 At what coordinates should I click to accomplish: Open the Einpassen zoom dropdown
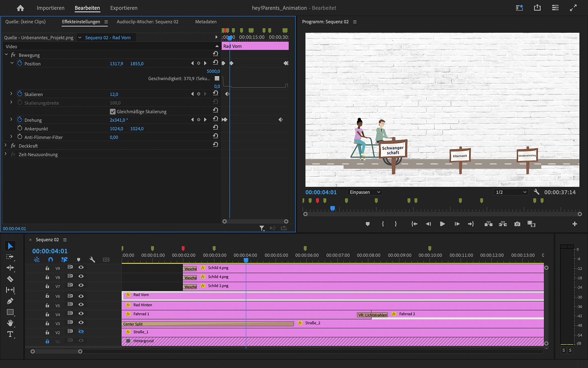365,192
